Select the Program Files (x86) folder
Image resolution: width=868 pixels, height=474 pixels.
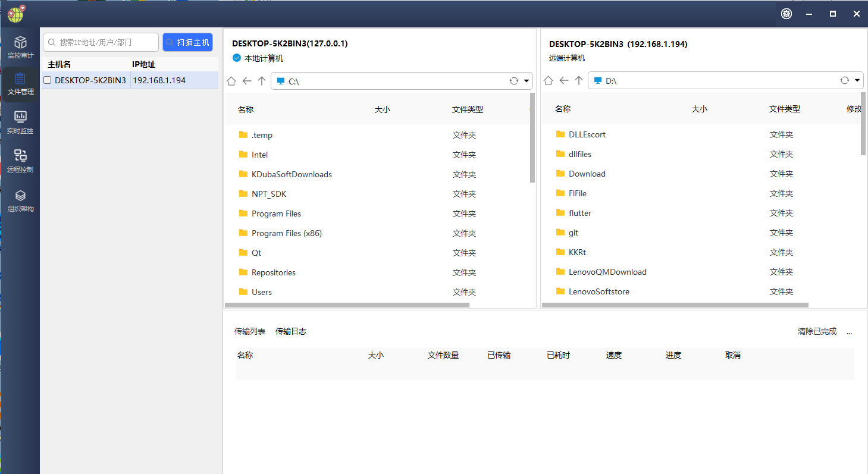coord(287,233)
